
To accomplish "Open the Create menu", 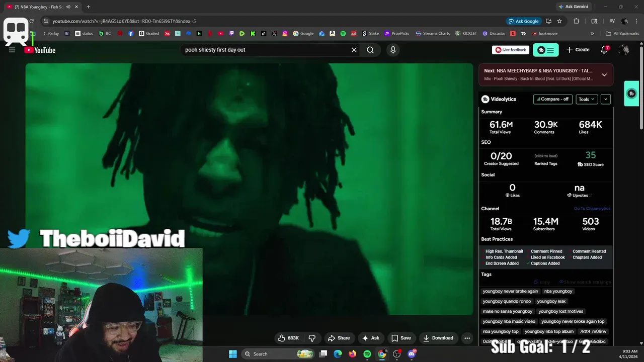I will pos(578,50).
